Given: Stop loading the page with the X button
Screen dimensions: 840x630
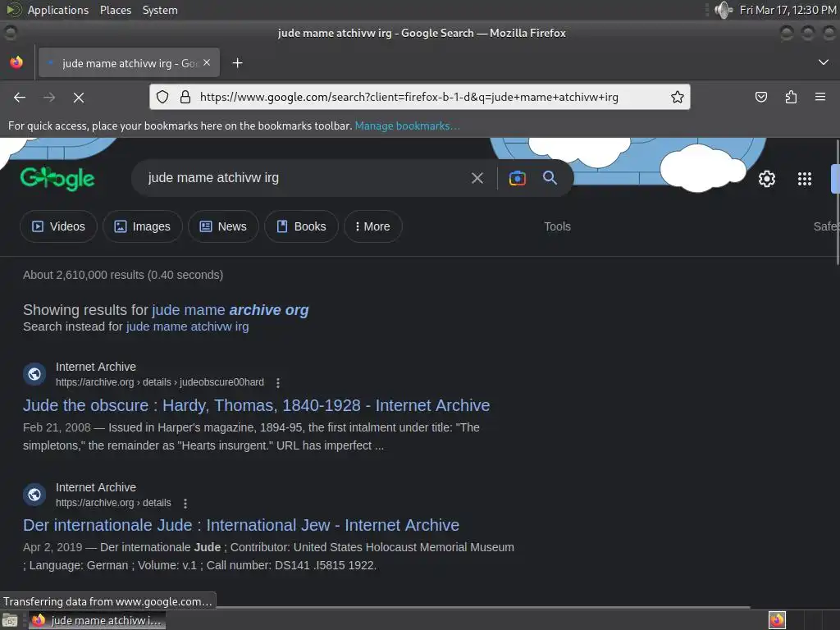Looking at the screenshot, I should point(79,98).
